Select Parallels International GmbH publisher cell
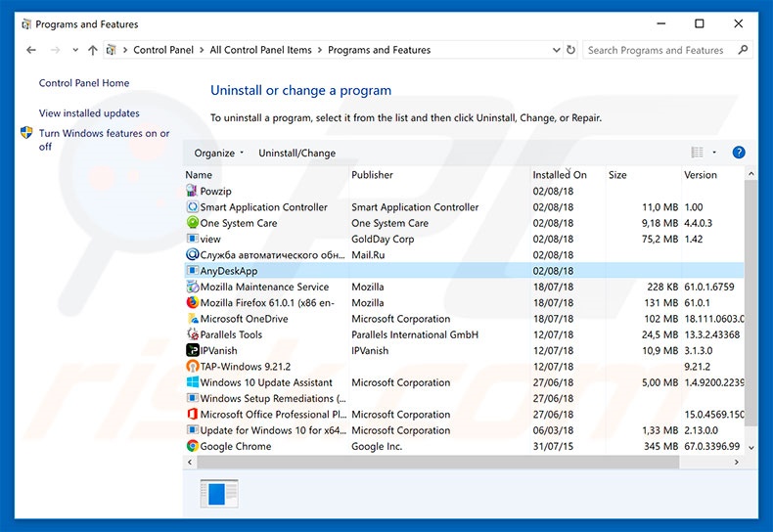The height and width of the screenshot is (532, 773). (x=415, y=334)
